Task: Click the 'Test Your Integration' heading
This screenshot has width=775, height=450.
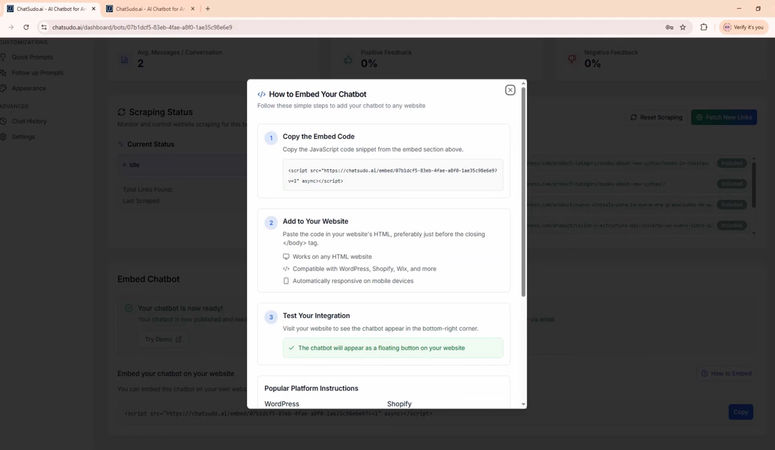Action: [316, 315]
